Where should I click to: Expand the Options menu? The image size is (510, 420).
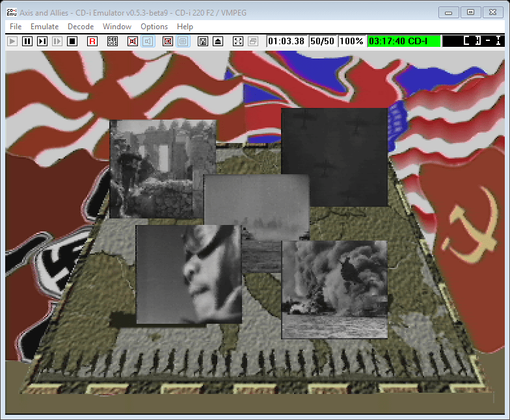tap(154, 27)
